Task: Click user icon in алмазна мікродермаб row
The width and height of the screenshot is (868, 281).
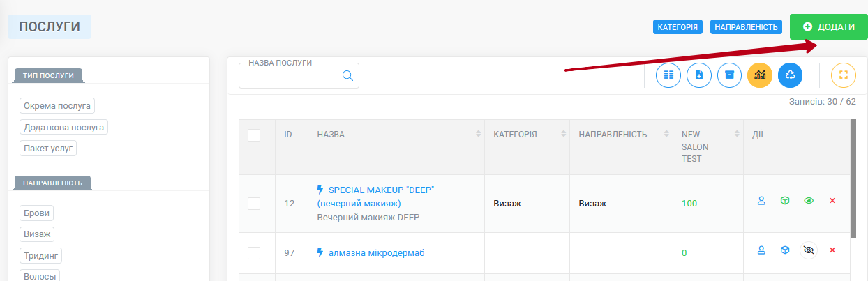Action: tap(762, 250)
